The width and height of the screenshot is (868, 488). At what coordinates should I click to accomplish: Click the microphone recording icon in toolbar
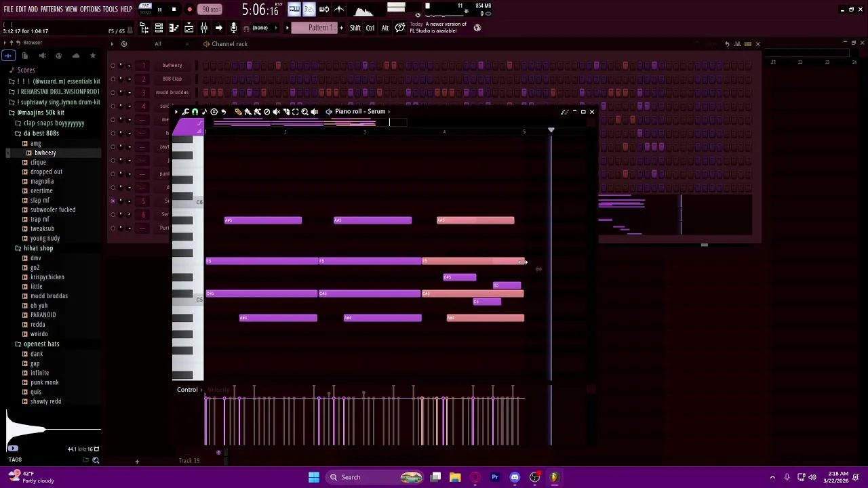pos(233,28)
